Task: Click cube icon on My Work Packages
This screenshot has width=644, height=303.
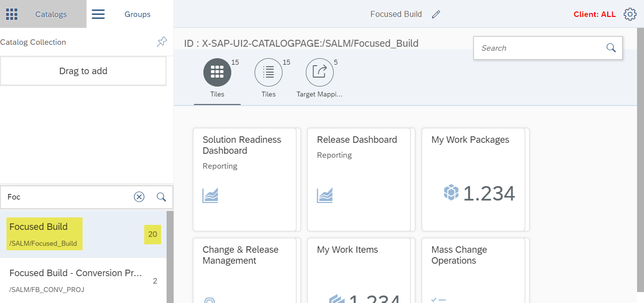Action: pyautogui.click(x=451, y=193)
